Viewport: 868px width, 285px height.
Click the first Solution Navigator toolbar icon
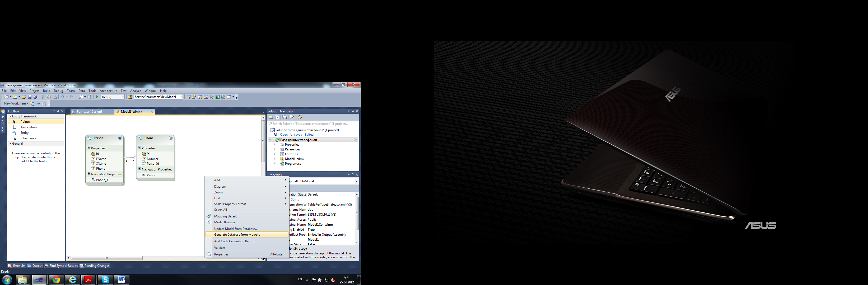(271, 117)
